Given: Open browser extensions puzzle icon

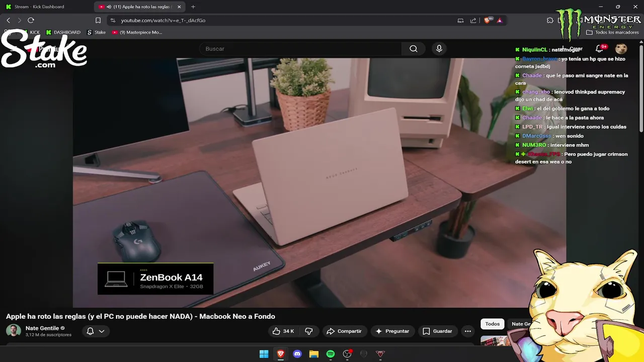Looking at the screenshot, I should [550, 20].
